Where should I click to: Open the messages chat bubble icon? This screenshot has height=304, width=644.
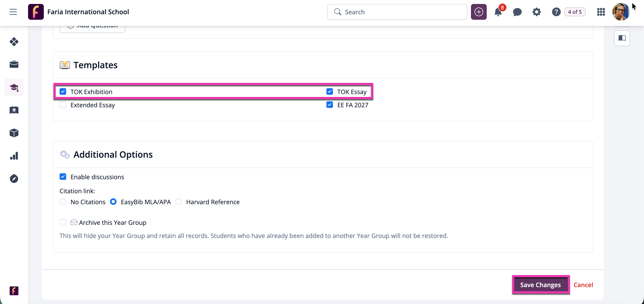(x=517, y=12)
